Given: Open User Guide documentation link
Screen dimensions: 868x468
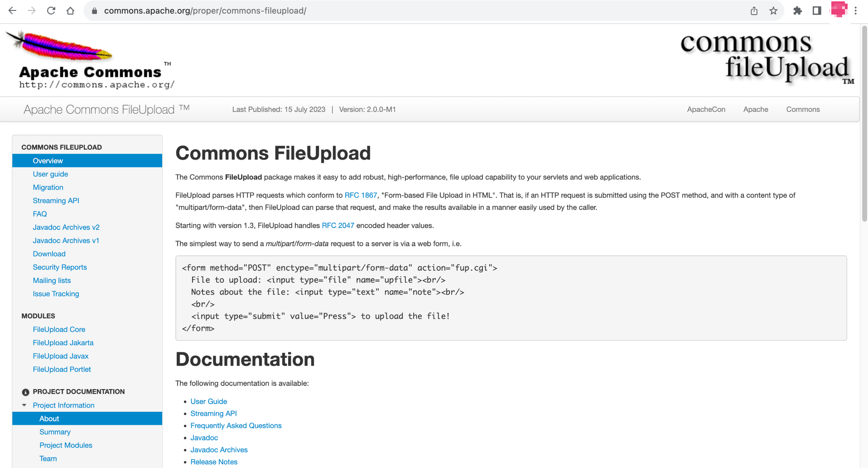Looking at the screenshot, I should click(x=208, y=401).
